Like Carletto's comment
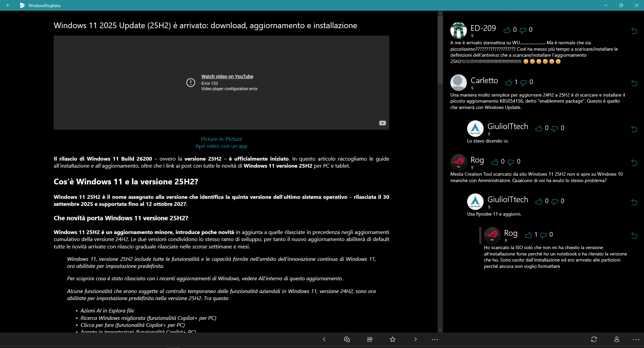644x348 pixels. 509,82
